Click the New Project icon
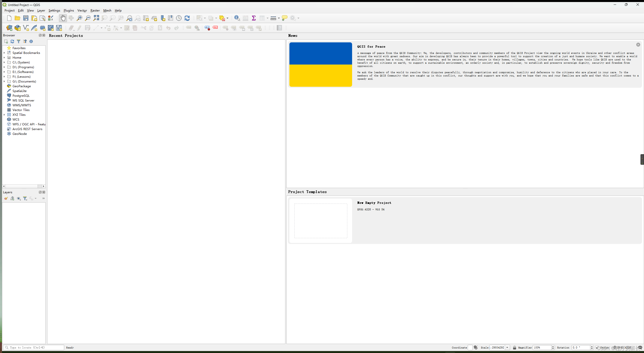The height and width of the screenshot is (353, 644). [x=9, y=18]
